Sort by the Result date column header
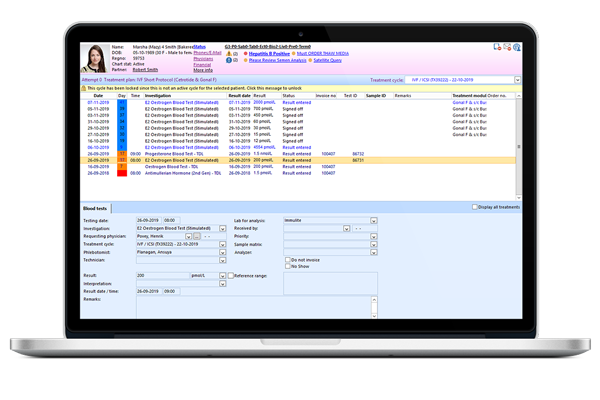This screenshot has height=400, width=600. pos(240,96)
